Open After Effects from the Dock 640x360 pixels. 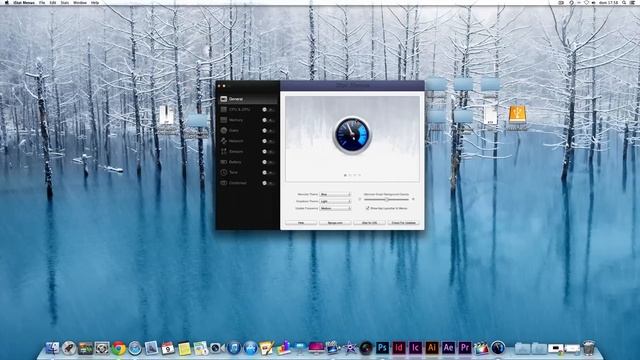coord(448,348)
